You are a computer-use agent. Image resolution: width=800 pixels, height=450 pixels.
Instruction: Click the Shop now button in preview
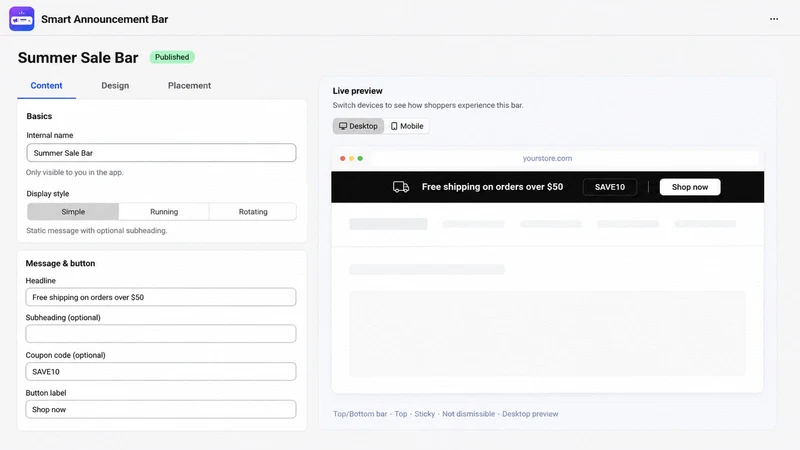click(x=690, y=187)
